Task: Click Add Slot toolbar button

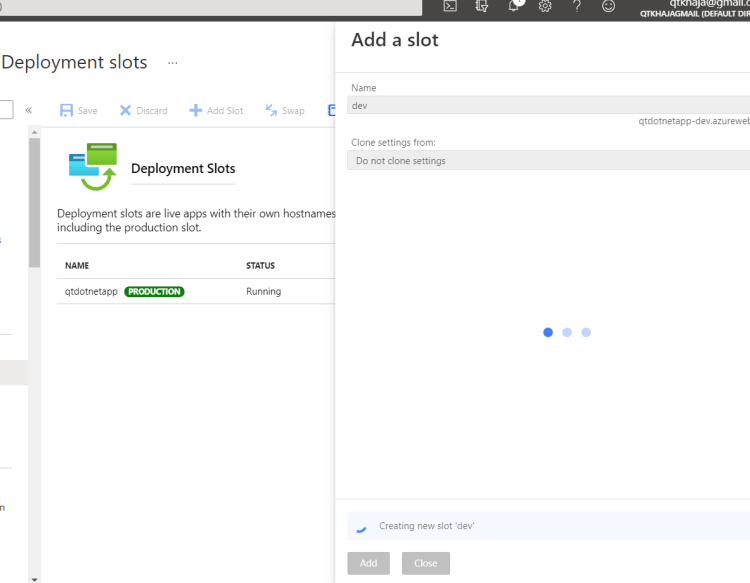Action: pyautogui.click(x=216, y=110)
